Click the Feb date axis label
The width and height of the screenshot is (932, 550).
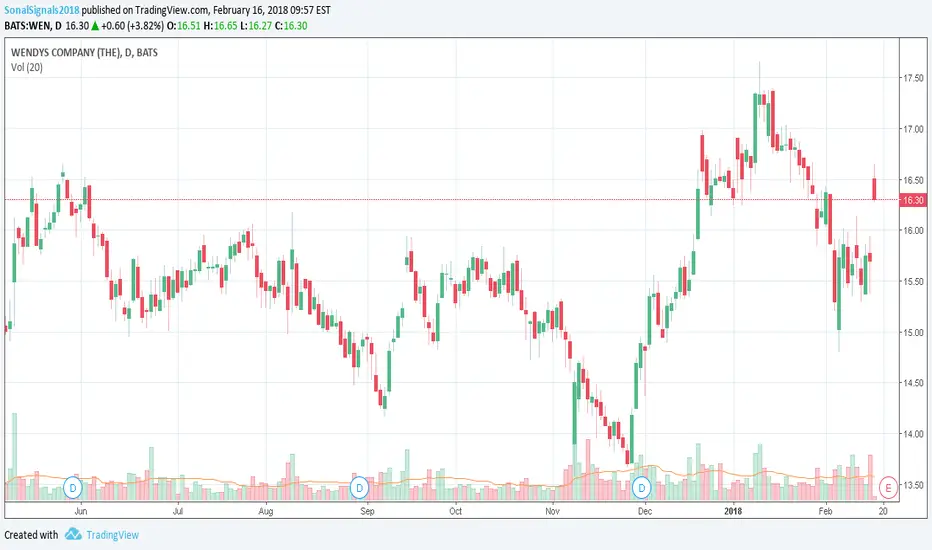825,511
